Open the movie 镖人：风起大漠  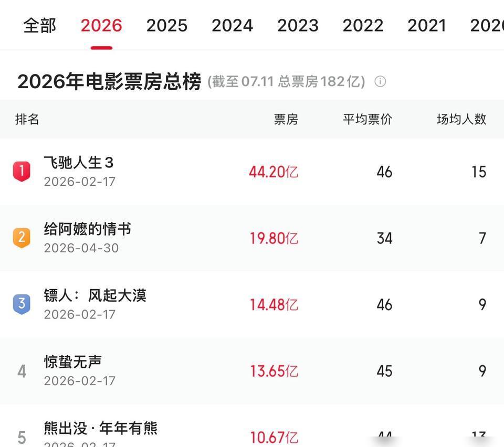coord(95,295)
